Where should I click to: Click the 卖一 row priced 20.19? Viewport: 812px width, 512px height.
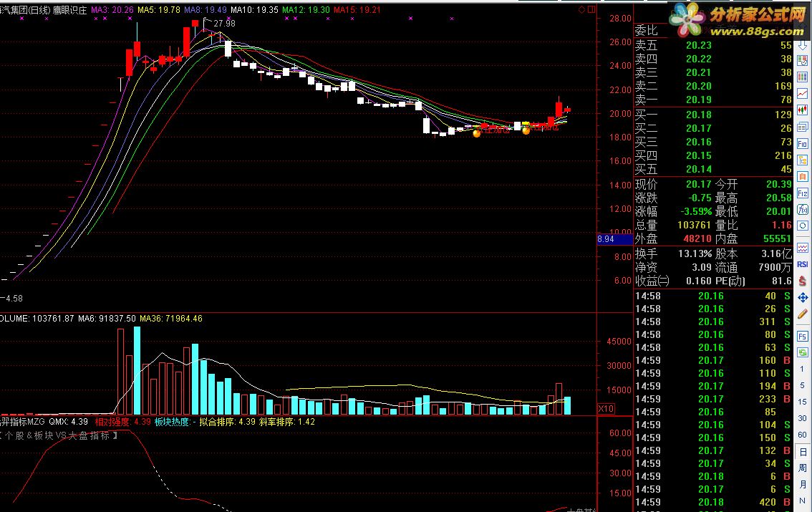click(x=713, y=100)
